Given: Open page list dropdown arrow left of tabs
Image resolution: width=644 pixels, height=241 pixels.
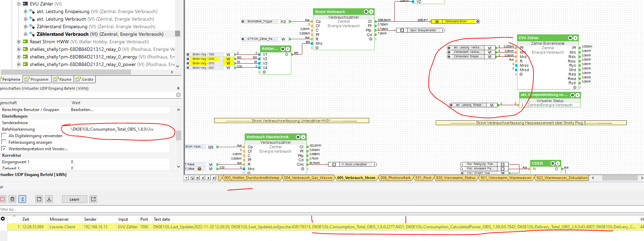Looking at the screenshot, I should coord(186,178).
